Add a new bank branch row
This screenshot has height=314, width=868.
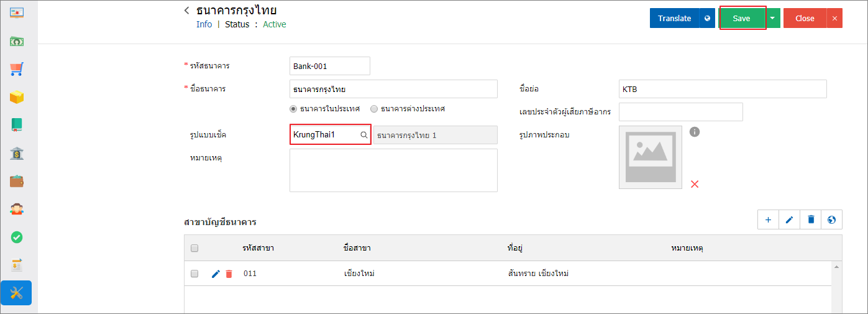(768, 219)
